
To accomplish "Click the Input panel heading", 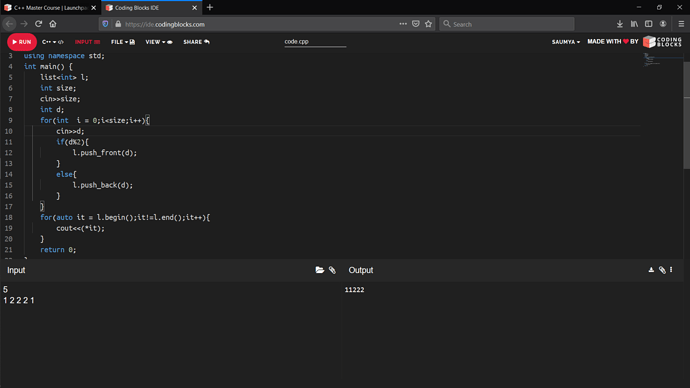I will point(16,270).
